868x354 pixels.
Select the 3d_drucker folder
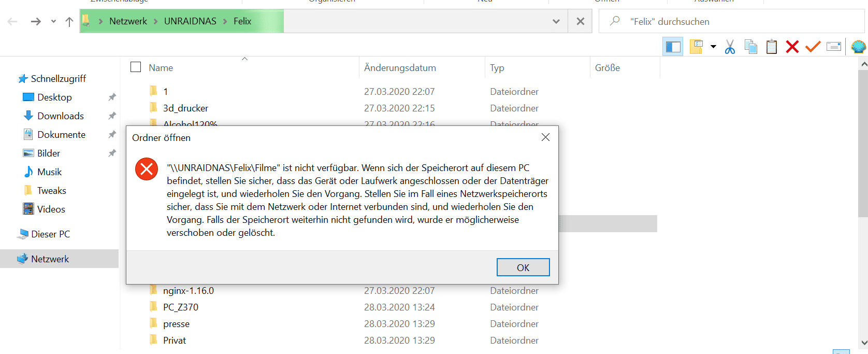point(185,108)
